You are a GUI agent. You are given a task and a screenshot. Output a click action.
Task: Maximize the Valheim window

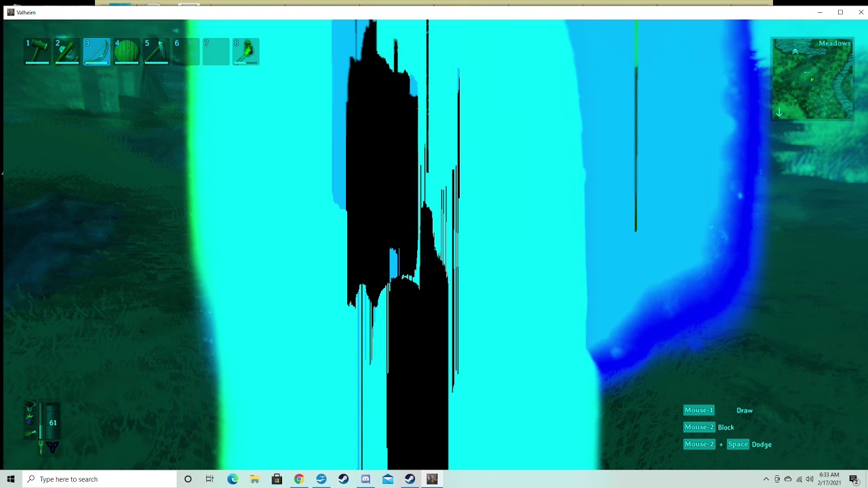(x=840, y=12)
